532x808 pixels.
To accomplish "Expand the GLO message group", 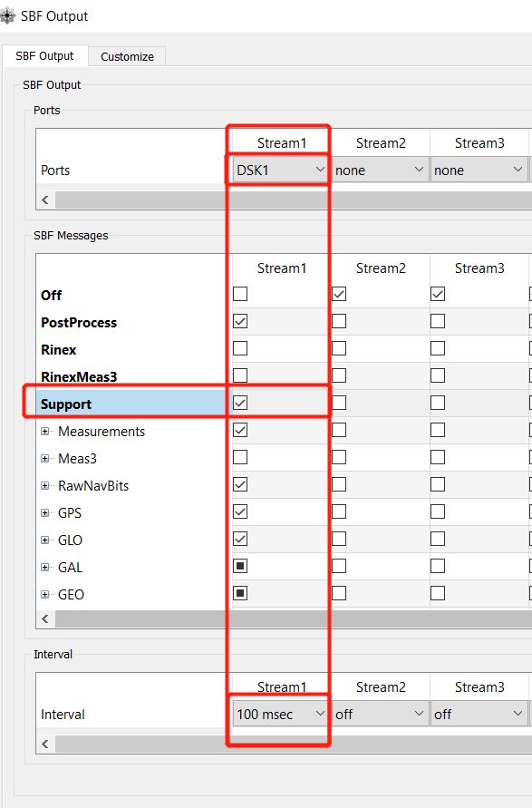I will 45,540.
